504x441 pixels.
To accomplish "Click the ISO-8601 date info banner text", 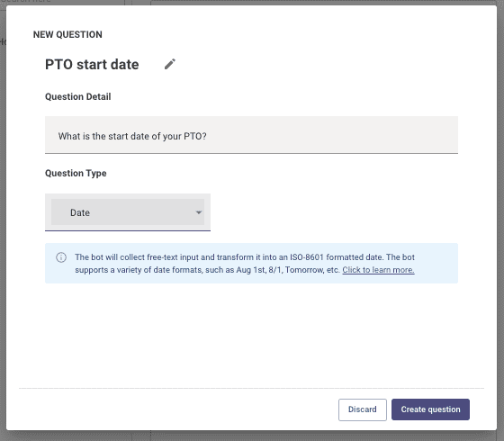I will click(245, 263).
